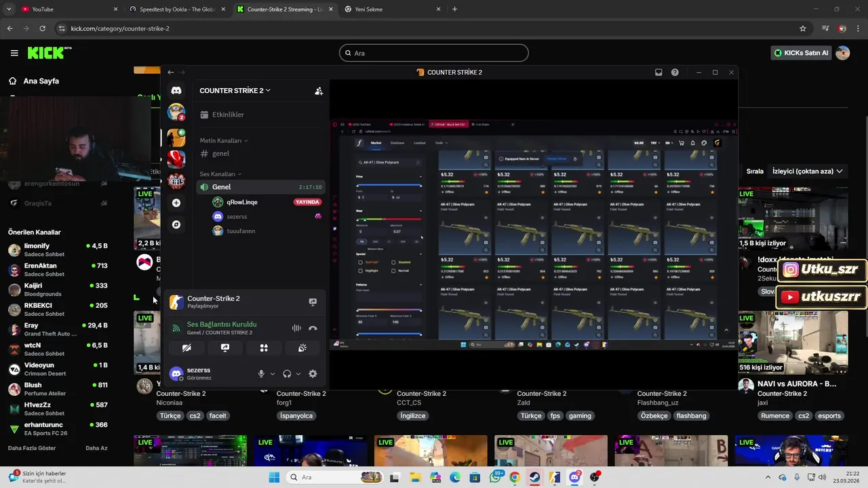Image resolution: width=868 pixels, height=488 pixels.
Task: Open Discord user settings gear
Action: (x=313, y=373)
